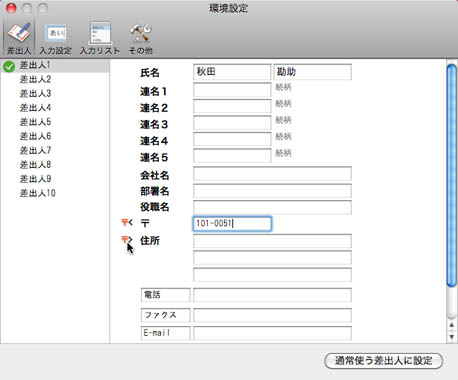Screen dimensions: 458x380
Task: Click the 連名1 name input field
Action: tap(232, 90)
